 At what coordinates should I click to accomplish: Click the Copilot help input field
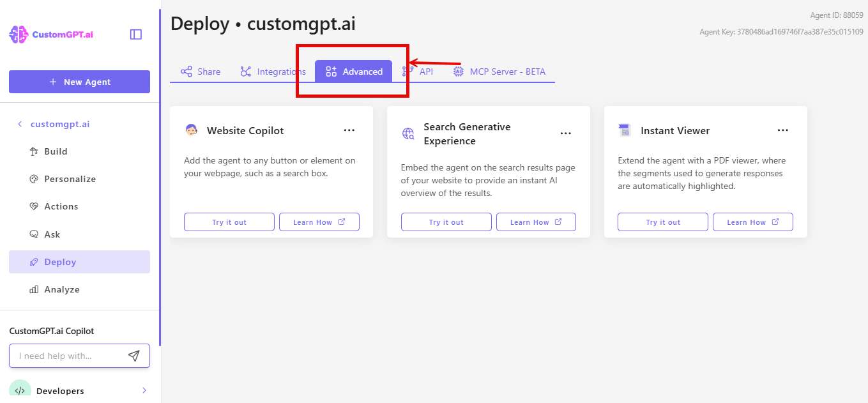click(70, 356)
